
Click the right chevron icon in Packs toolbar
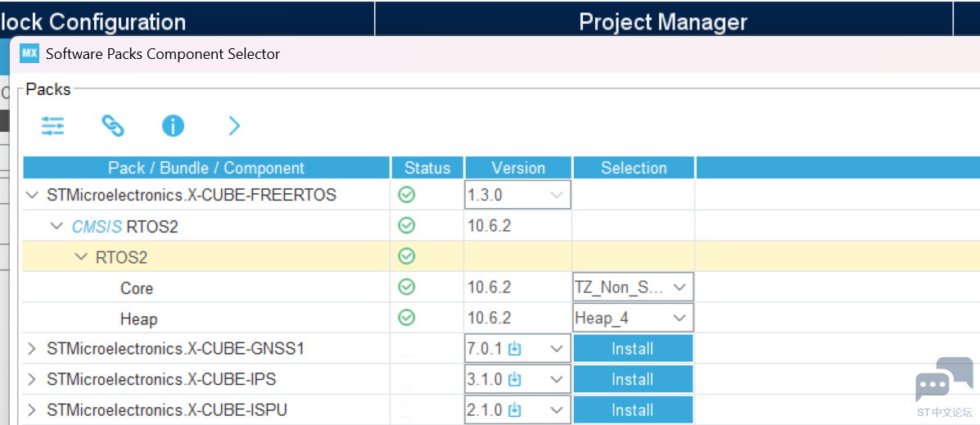(x=234, y=126)
